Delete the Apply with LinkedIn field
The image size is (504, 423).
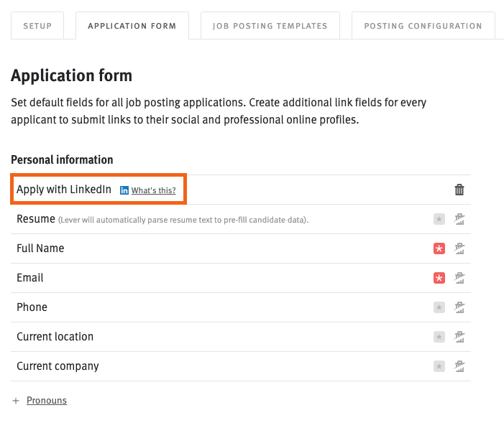tap(459, 190)
